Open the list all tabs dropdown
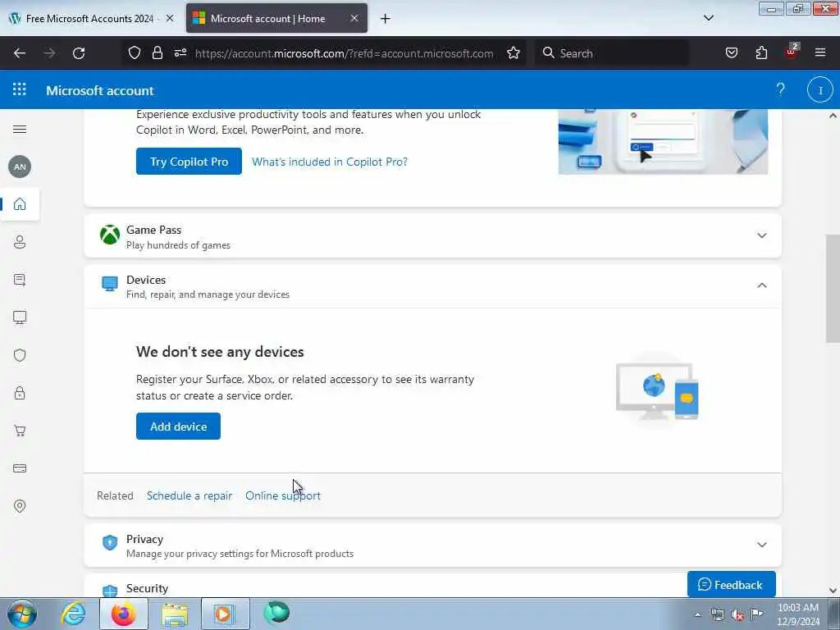The width and height of the screenshot is (840, 630). [x=708, y=18]
